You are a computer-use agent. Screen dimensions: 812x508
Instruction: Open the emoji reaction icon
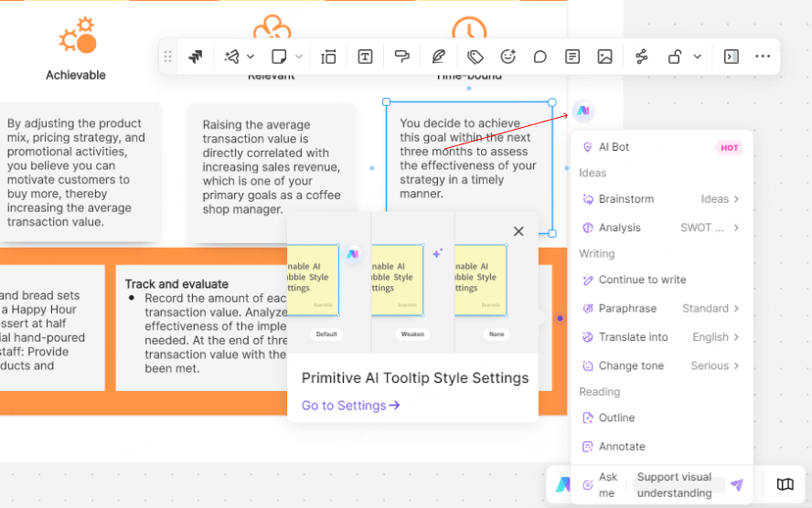(x=508, y=57)
